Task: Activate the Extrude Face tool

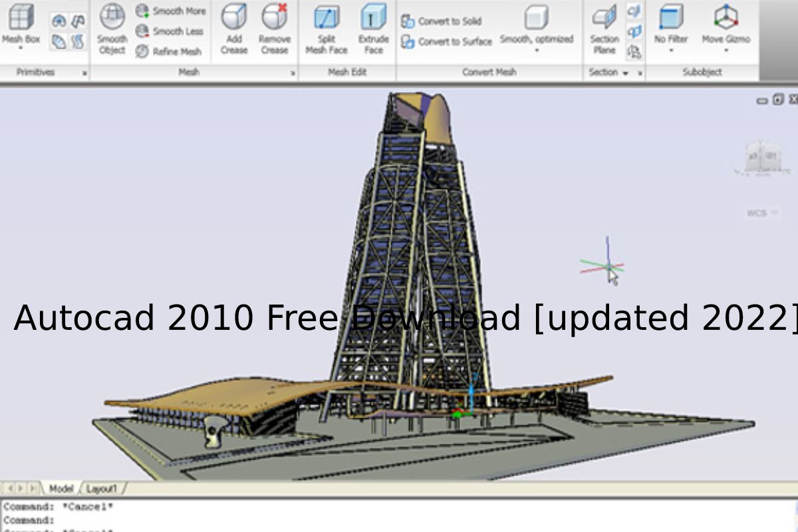Action: [374, 29]
